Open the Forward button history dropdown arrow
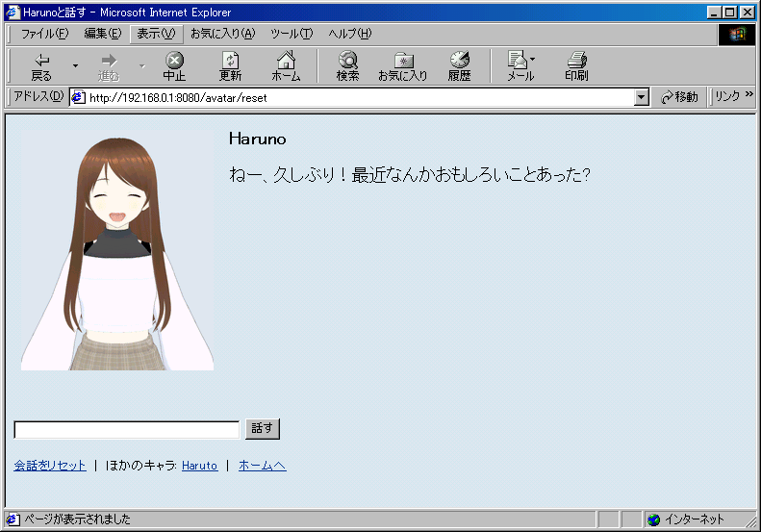761x532 pixels. pos(141,66)
